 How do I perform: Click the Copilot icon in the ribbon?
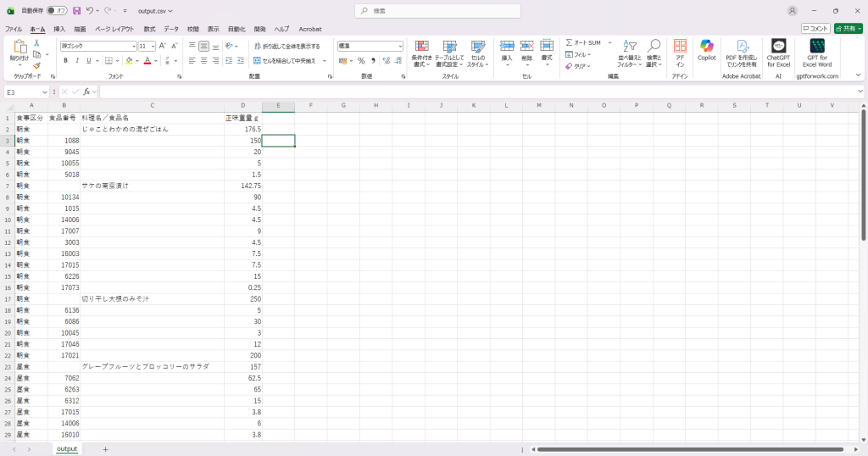[x=706, y=50]
